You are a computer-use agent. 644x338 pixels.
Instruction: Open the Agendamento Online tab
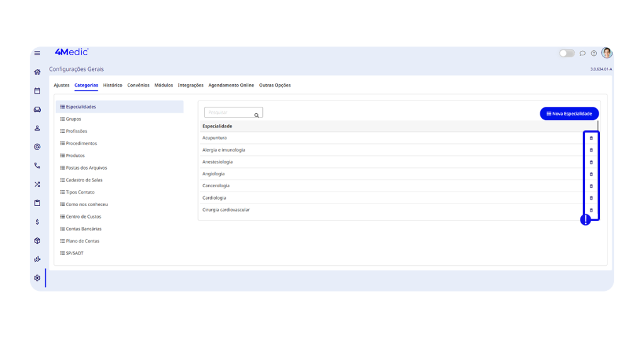tap(231, 85)
